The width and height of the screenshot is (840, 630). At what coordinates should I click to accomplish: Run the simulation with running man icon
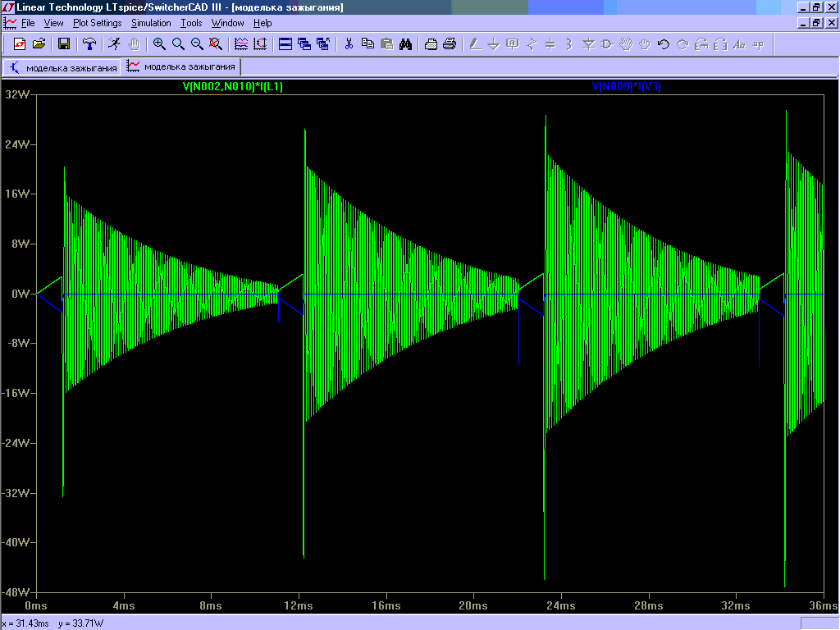tap(115, 43)
